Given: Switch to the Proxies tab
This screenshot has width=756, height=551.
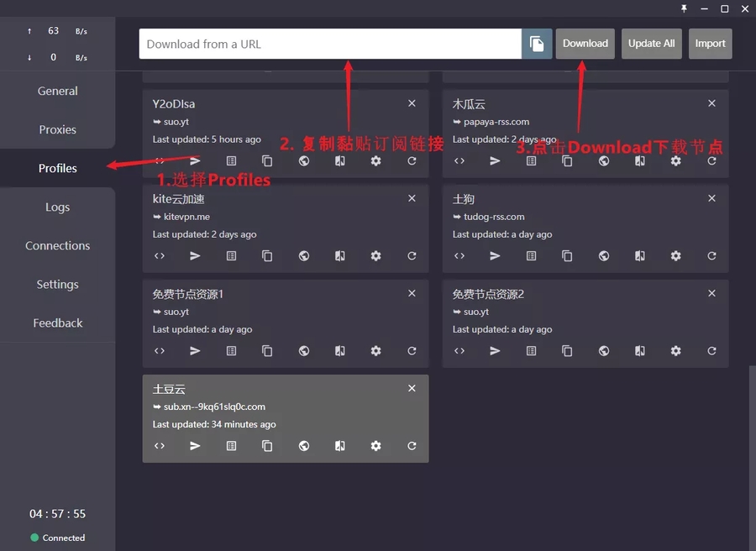Looking at the screenshot, I should (x=57, y=129).
